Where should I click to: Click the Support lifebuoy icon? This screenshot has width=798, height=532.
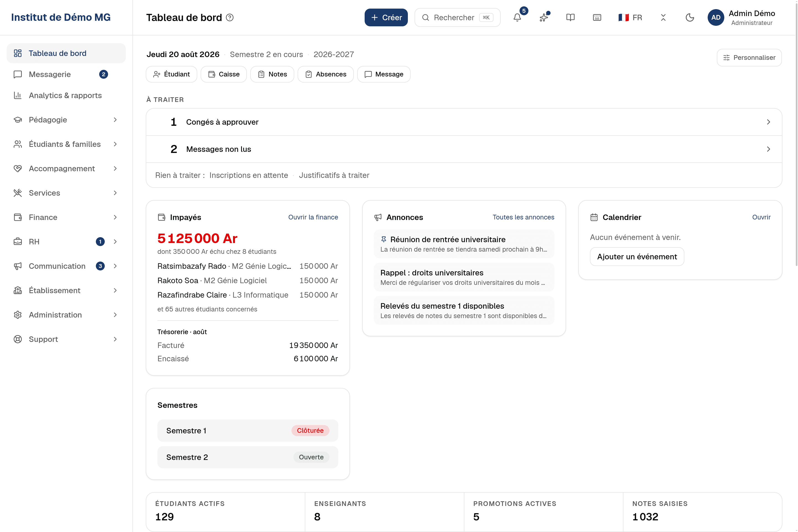18,340
